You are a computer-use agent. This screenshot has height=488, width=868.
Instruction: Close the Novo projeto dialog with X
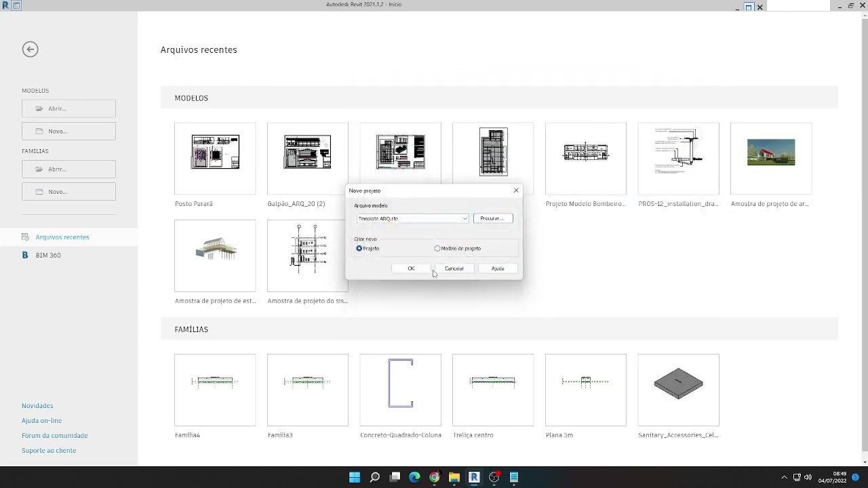click(516, 190)
